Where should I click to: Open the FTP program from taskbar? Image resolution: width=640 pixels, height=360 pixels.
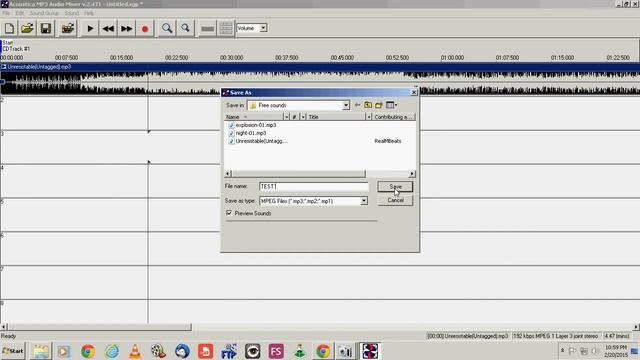point(229,351)
